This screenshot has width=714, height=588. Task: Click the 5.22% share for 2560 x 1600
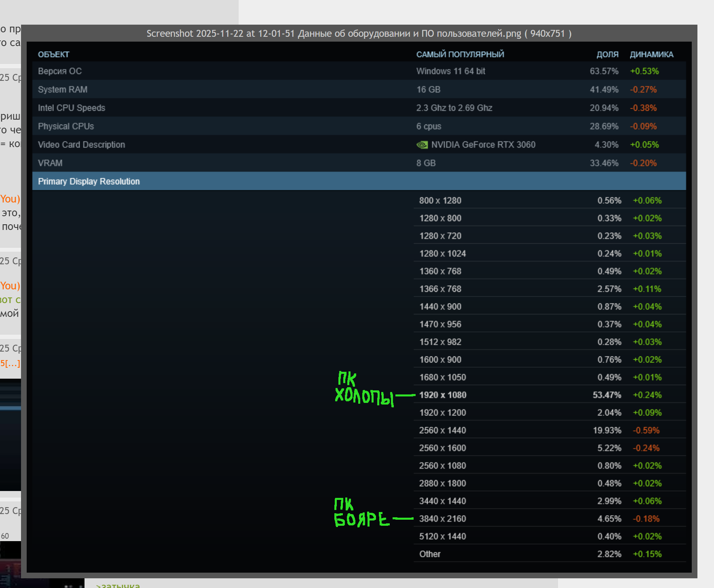(x=609, y=448)
